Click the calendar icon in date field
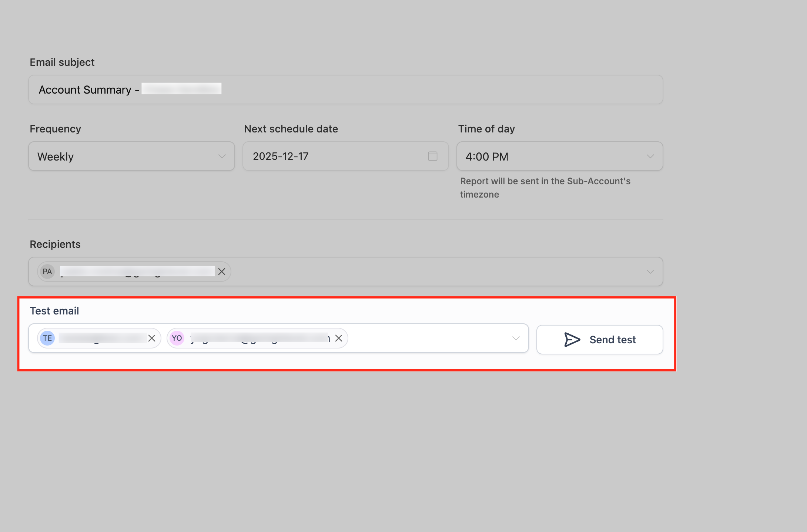 (432, 156)
